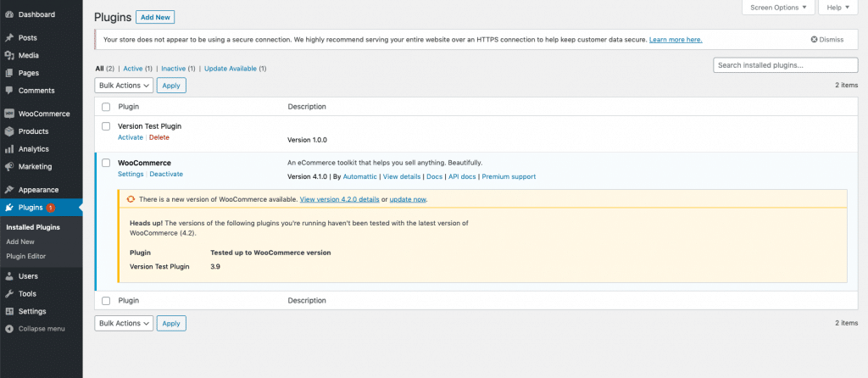
Task: Open the Dashboard icon in sidebar
Action: 8,14
